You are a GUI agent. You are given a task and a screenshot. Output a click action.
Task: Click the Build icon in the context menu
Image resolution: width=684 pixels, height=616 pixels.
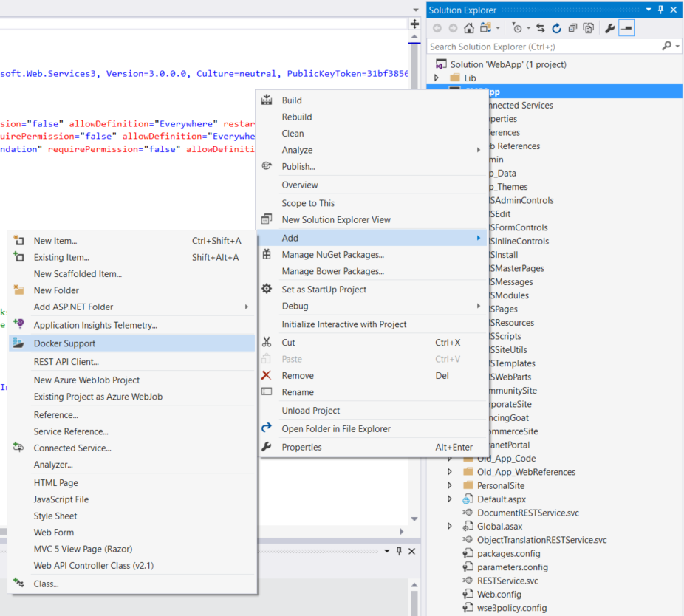click(x=267, y=100)
